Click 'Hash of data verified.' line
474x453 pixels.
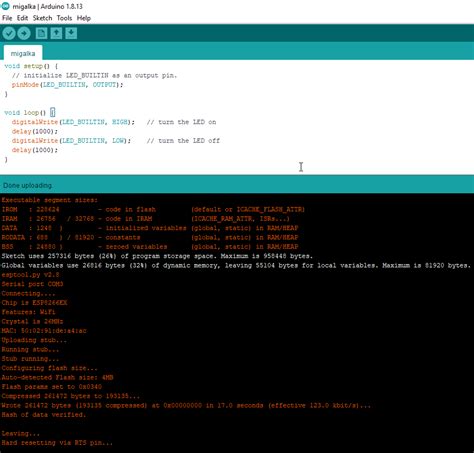[x=44, y=415]
